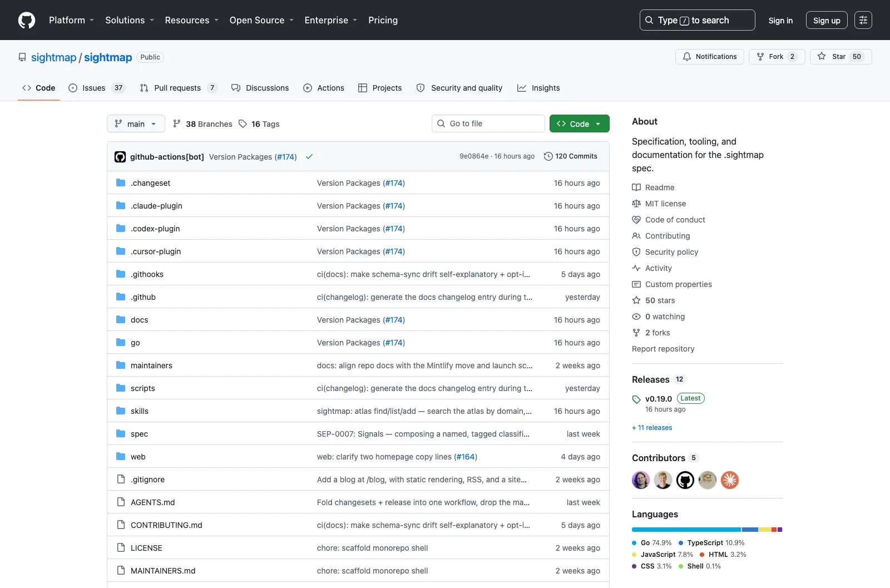Open the Insights tab
The width and height of the screenshot is (890, 588).
[538, 88]
